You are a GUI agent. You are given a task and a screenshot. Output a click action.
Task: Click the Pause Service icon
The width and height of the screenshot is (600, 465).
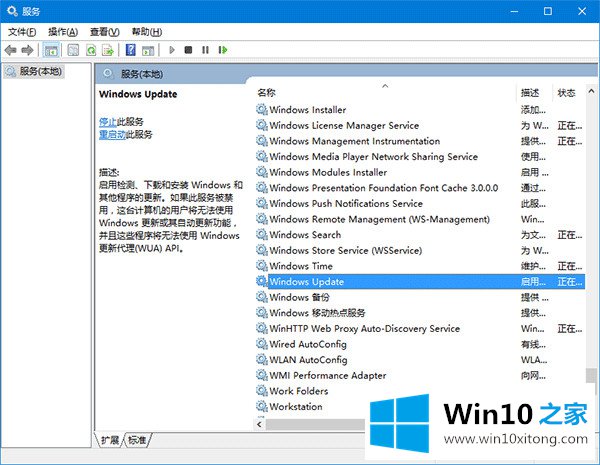coord(205,50)
